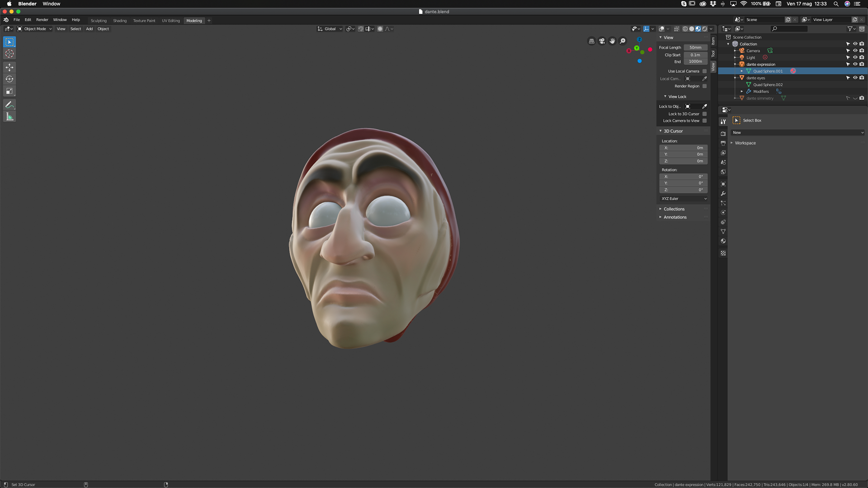
Task: Toggle perspective/orthographic grid view button
Action: tap(591, 41)
